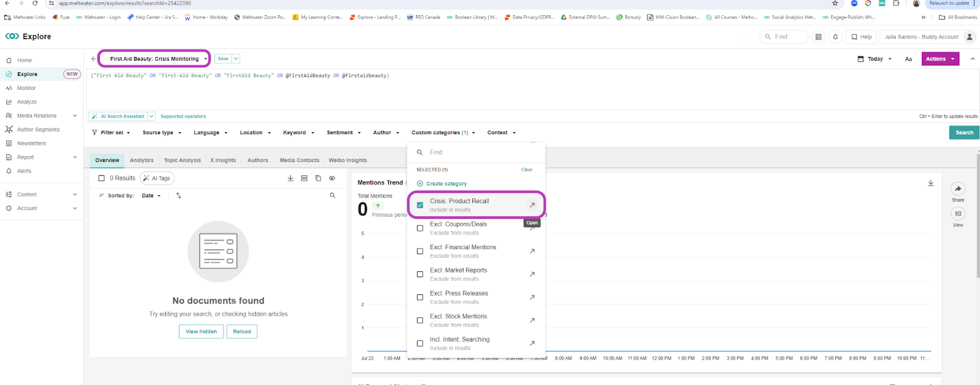The image size is (980, 385).
Task: Click Create category link
Action: tap(442, 184)
